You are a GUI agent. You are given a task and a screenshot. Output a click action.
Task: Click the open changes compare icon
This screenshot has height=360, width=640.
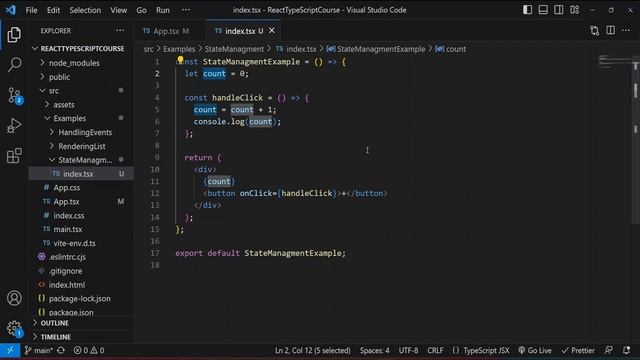click(x=594, y=31)
